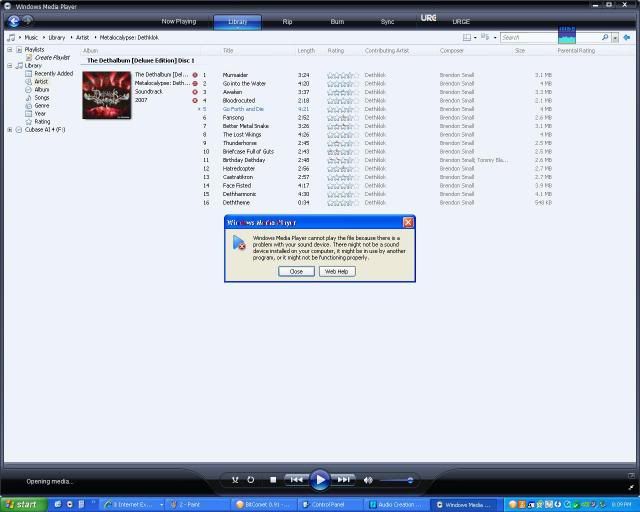Viewport: 640px width, 512px height.
Task: Collapse the Library tree node
Action: point(10,65)
